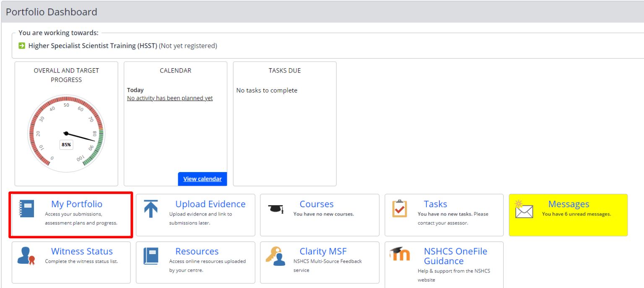Go to the Upload Evidence heading link
This screenshot has width=644, height=288.
coord(210,204)
